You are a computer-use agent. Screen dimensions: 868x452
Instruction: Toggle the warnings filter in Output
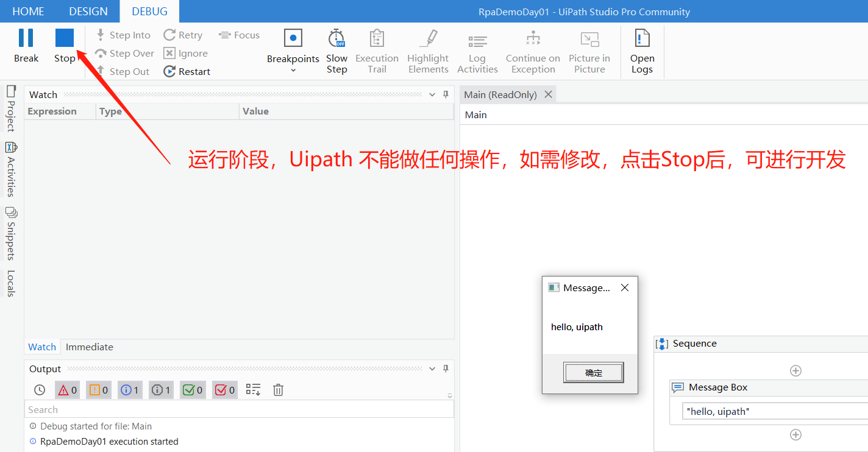(x=98, y=389)
